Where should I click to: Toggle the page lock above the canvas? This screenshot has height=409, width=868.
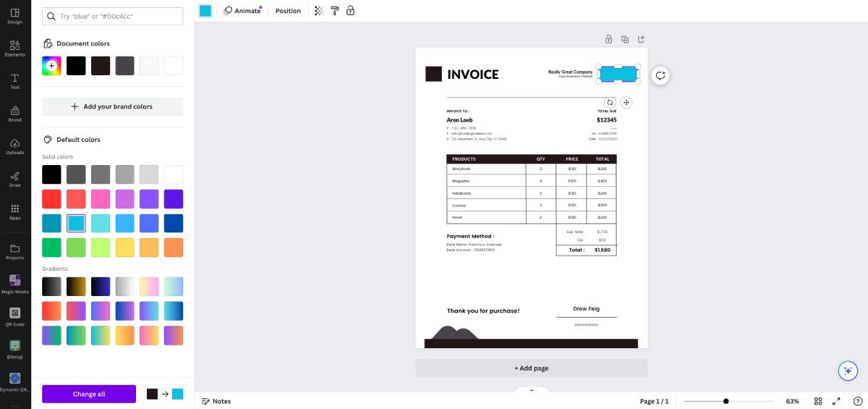click(x=608, y=39)
